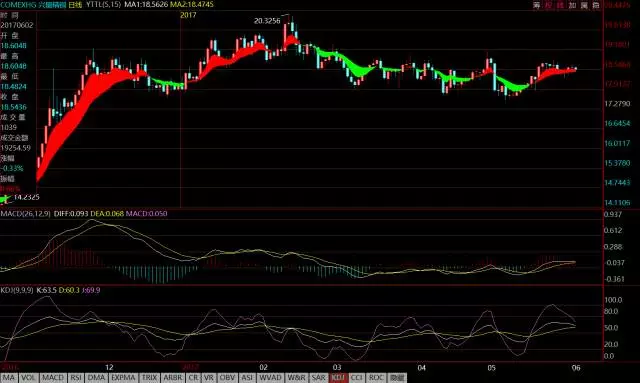Click the rightmost top toolbar icon

596,5
